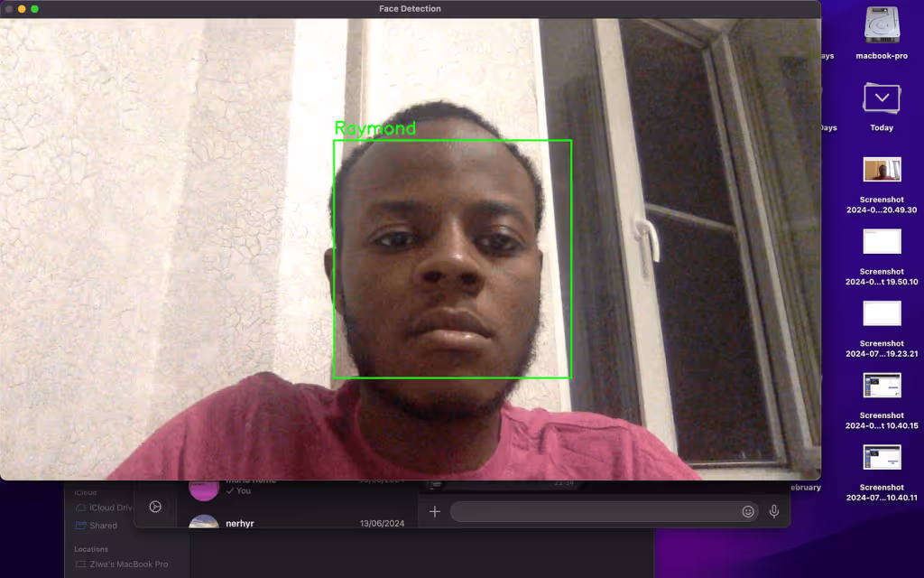Image resolution: width=924 pixels, height=578 pixels.
Task: Select iCloud Drive in Finder sidebar
Action: click(104, 508)
